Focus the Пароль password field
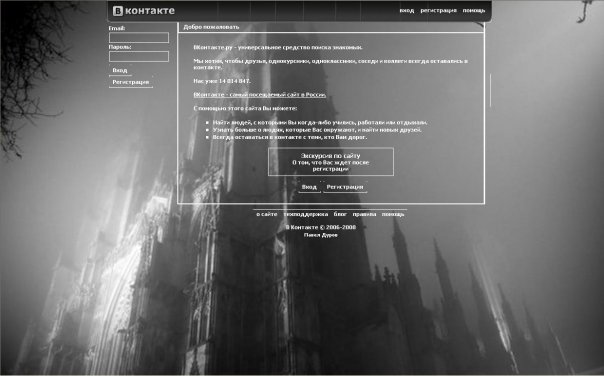This screenshot has width=604, height=376. tap(139, 56)
